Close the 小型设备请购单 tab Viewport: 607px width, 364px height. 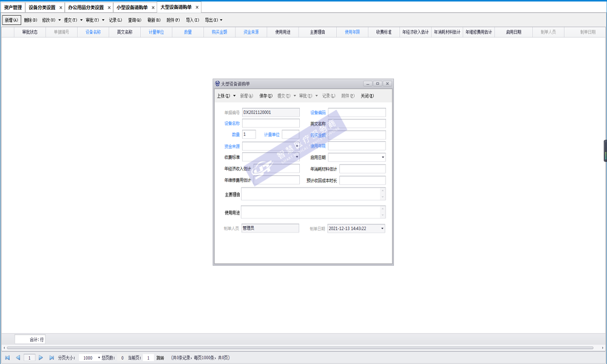(153, 7)
